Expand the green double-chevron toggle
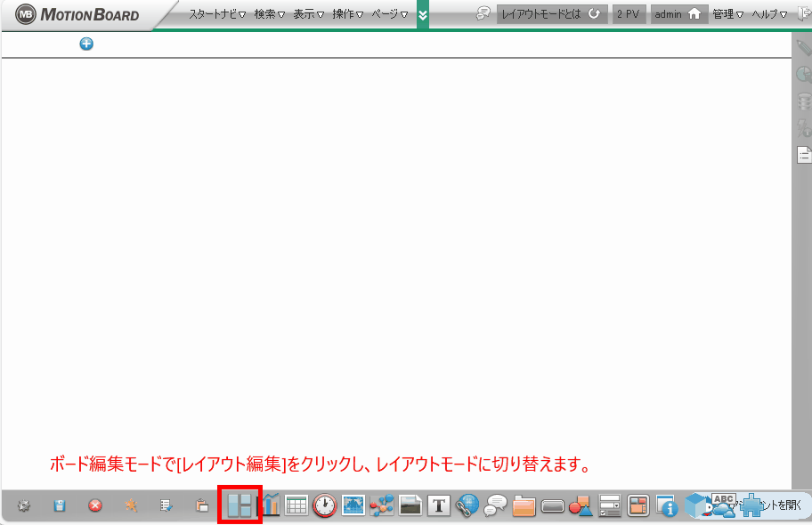812x525 pixels. tap(422, 14)
